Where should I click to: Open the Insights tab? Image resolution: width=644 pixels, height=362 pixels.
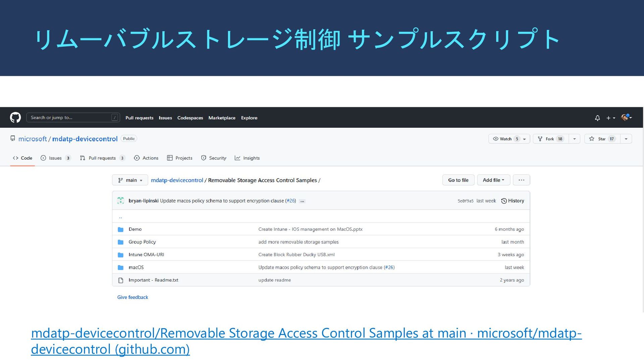(x=247, y=158)
